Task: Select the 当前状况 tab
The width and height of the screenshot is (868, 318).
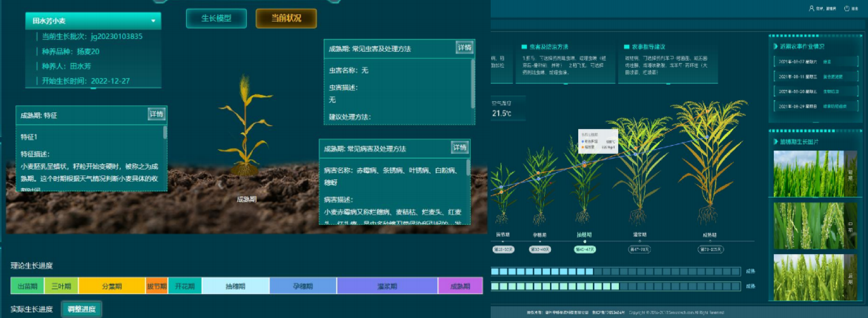Action: [x=286, y=18]
